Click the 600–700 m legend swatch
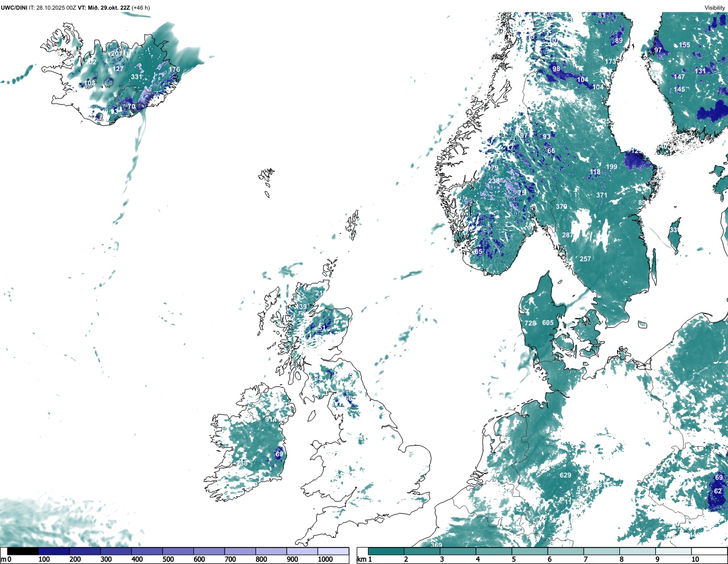This screenshot has width=728, height=564. [x=209, y=551]
